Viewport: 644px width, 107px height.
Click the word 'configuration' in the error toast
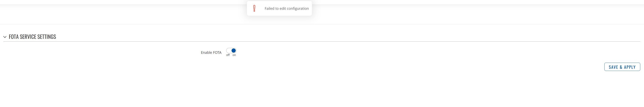[x=298, y=8]
